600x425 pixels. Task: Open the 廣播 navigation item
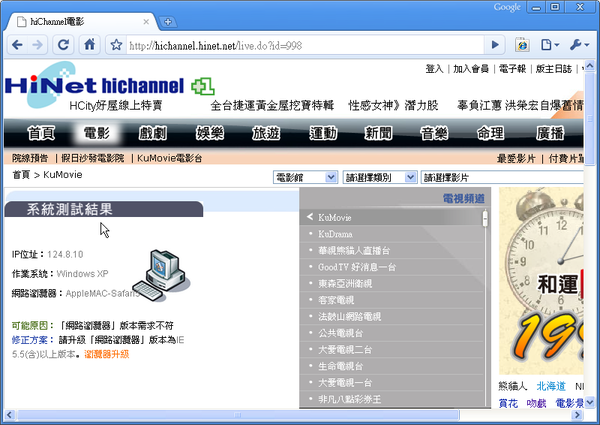[550, 133]
